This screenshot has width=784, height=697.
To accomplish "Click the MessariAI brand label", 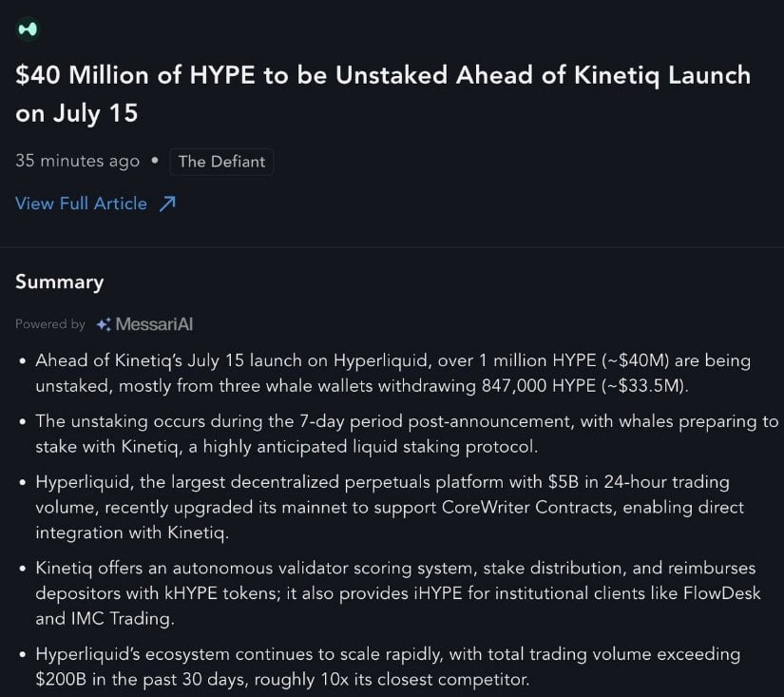I will pyautogui.click(x=154, y=324).
